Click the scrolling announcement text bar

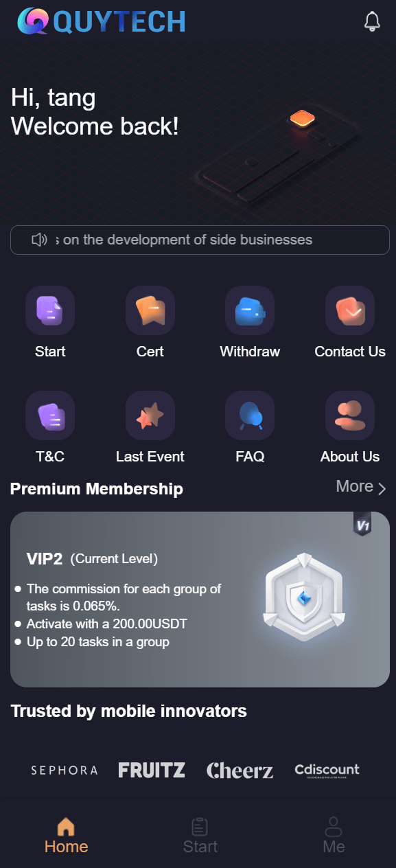point(200,240)
